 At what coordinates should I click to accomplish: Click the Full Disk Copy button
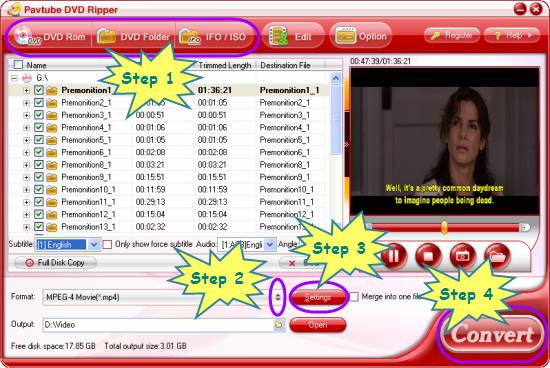point(55,262)
